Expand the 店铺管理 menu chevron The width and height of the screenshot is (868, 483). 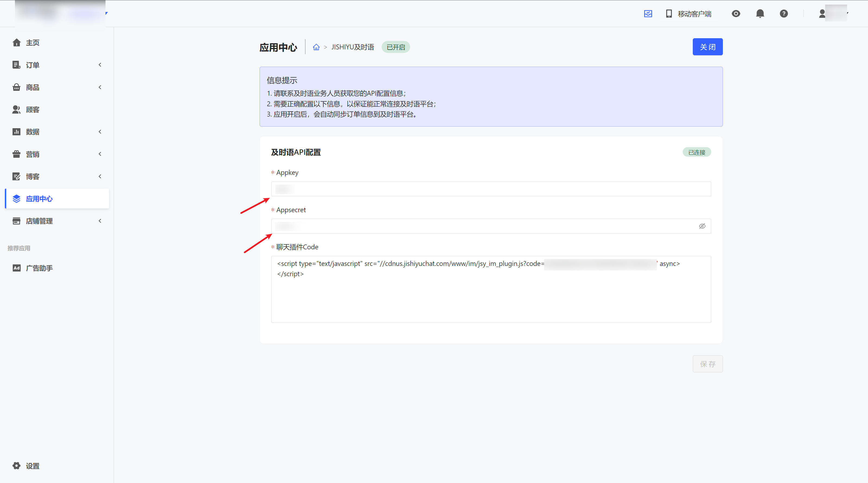pyautogui.click(x=100, y=221)
